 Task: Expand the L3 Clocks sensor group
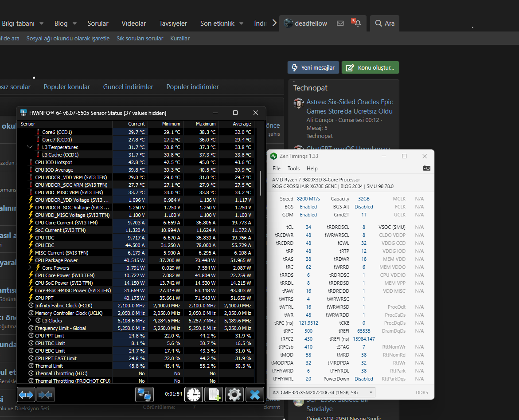(29, 320)
